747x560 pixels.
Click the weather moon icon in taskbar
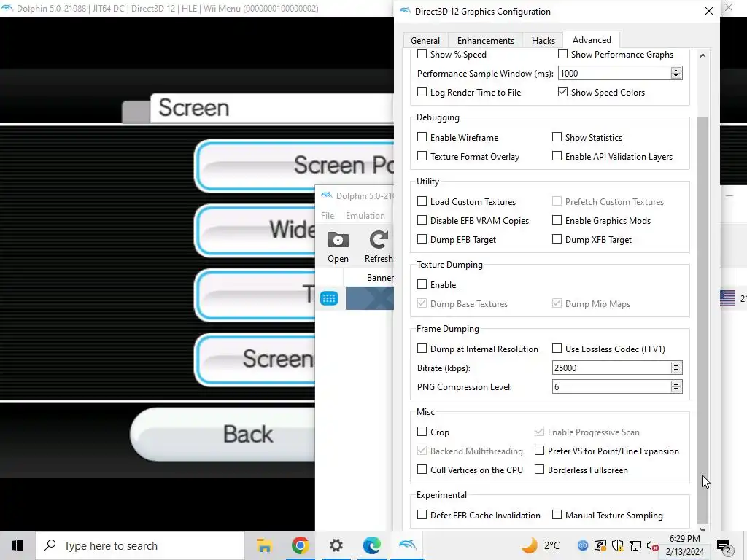click(x=530, y=545)
